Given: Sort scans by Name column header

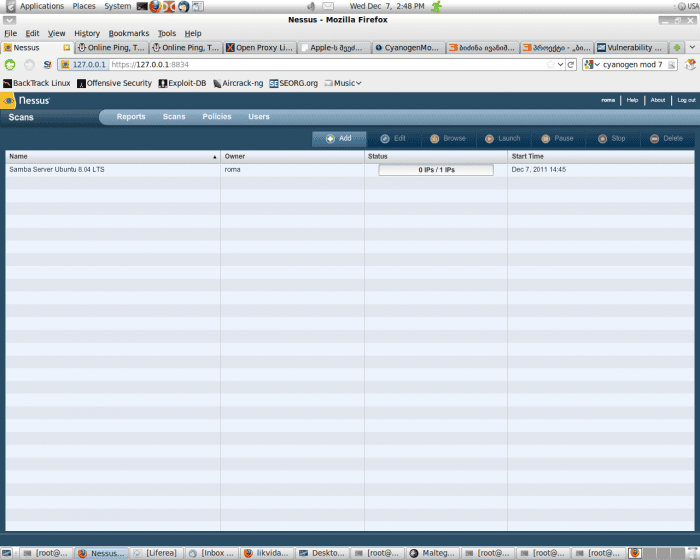Looking at the screenshot, I should click(x=112, y=156).
